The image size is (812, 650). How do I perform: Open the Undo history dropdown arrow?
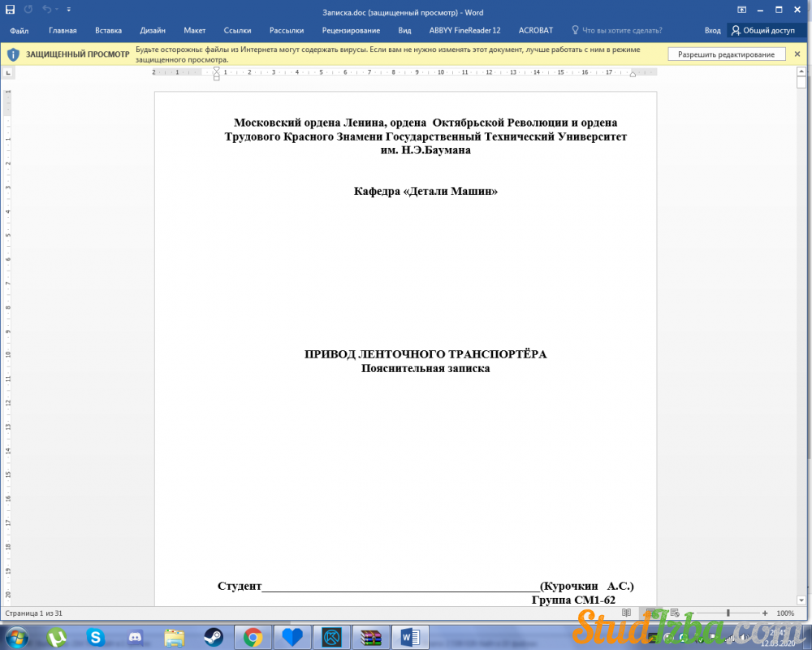(57, 9)
